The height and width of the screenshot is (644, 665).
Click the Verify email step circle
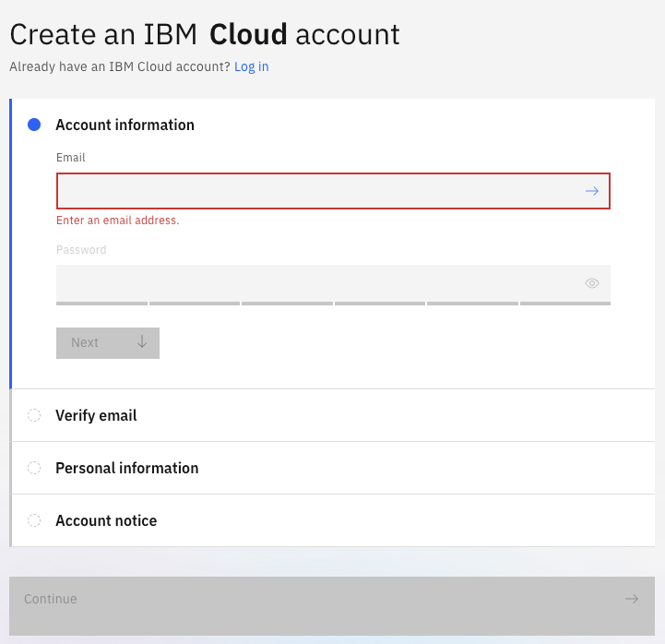[34, 415]
